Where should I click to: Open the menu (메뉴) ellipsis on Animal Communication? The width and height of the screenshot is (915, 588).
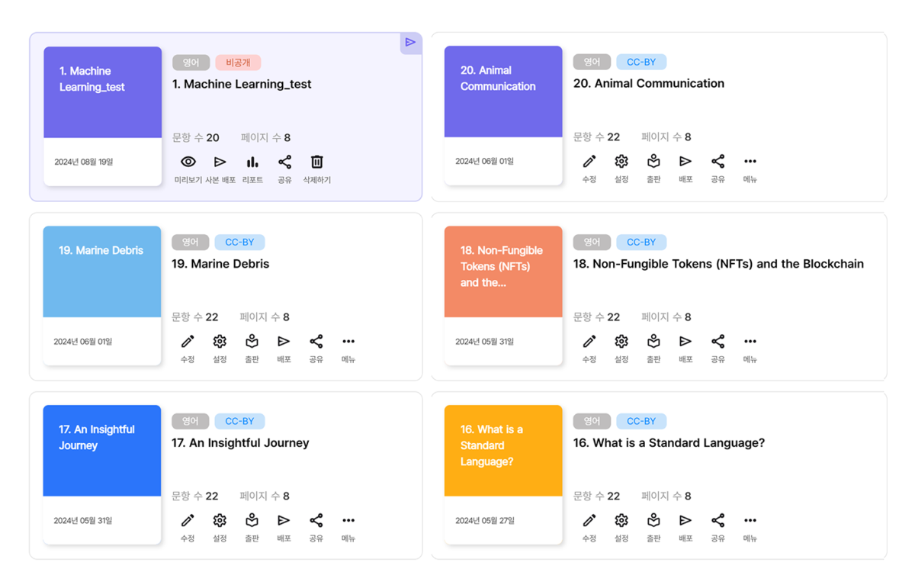[749, 162]
